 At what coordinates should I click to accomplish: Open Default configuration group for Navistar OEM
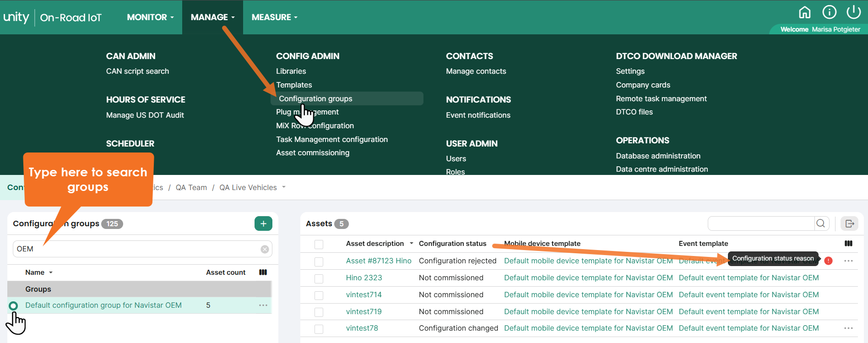[103, 305]
